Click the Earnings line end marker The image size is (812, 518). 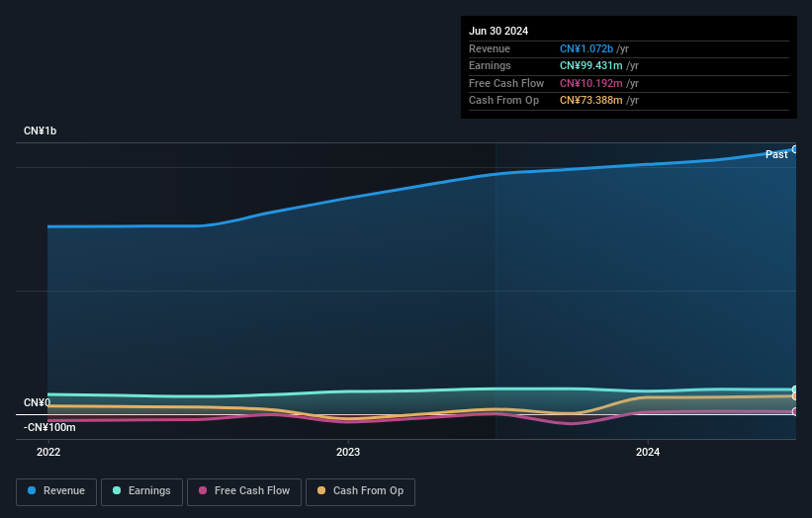click(795, 389)
